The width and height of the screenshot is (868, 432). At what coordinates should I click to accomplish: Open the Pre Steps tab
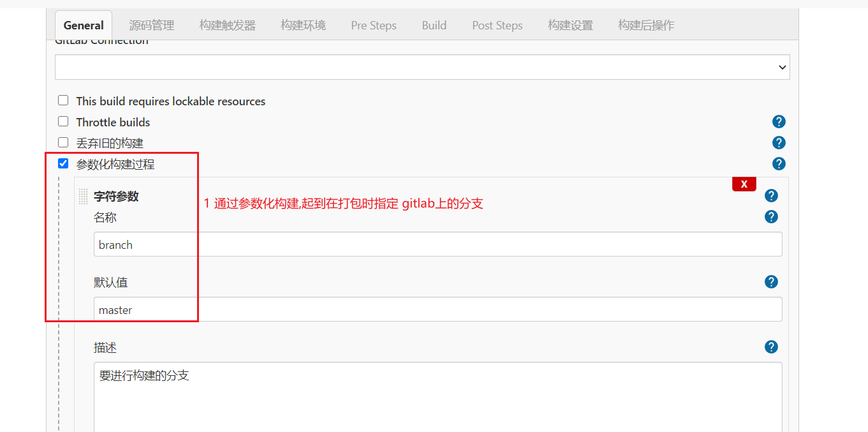coord(374,26)
